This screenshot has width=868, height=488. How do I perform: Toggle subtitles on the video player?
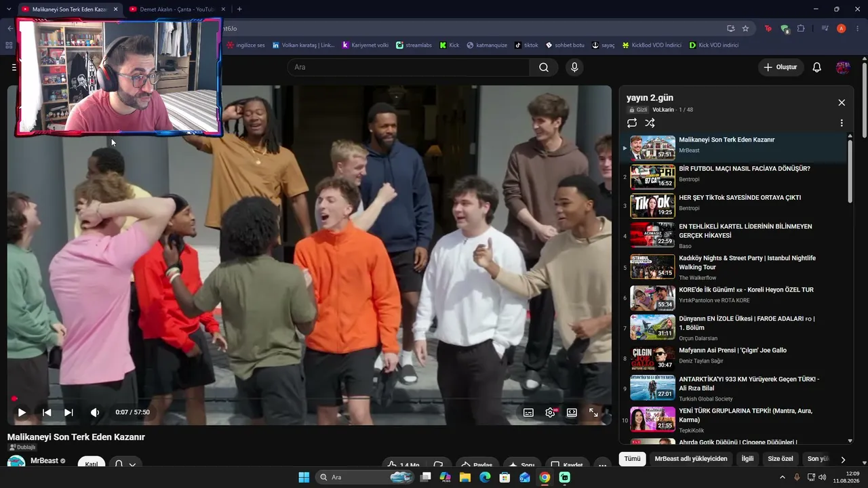click(x=528, y=412)
